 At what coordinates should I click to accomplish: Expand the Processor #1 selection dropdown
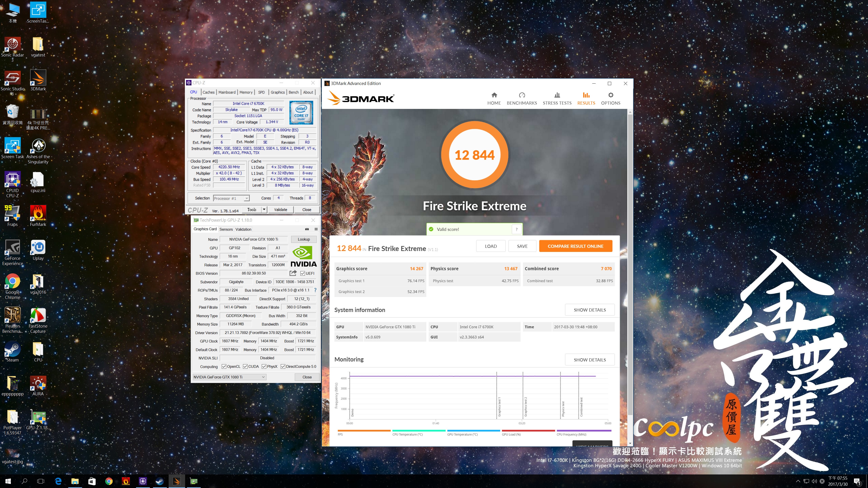(247, 198)
